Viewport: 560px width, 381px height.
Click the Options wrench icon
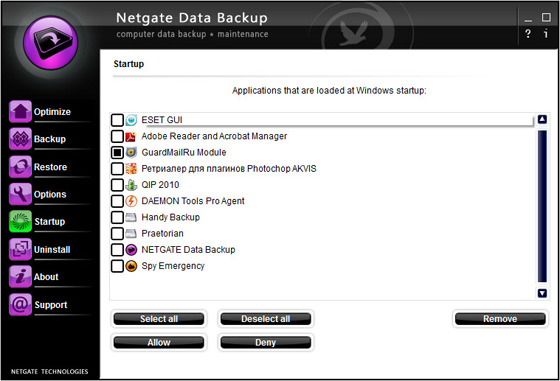(20, 194)
